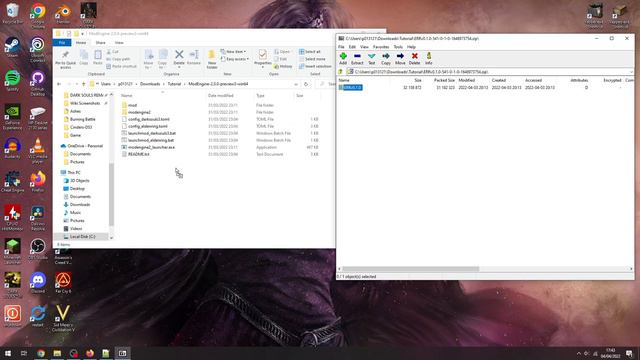This screenshot has height=360, width=640.
Task: Click Properties in Explorer ribbon
Action: pos(262,58)
